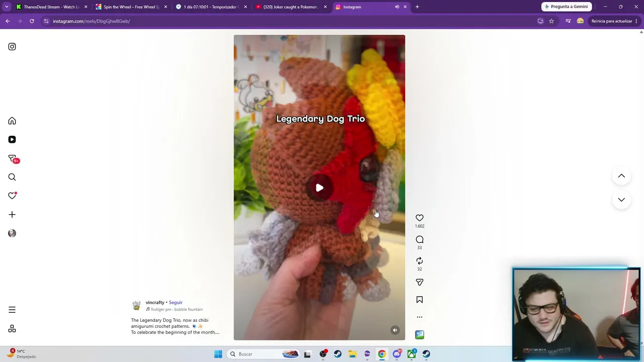The height and width of the screenshot is (362, 644).
Task: Open the Chrome three-dot menu
Action: 636,21
